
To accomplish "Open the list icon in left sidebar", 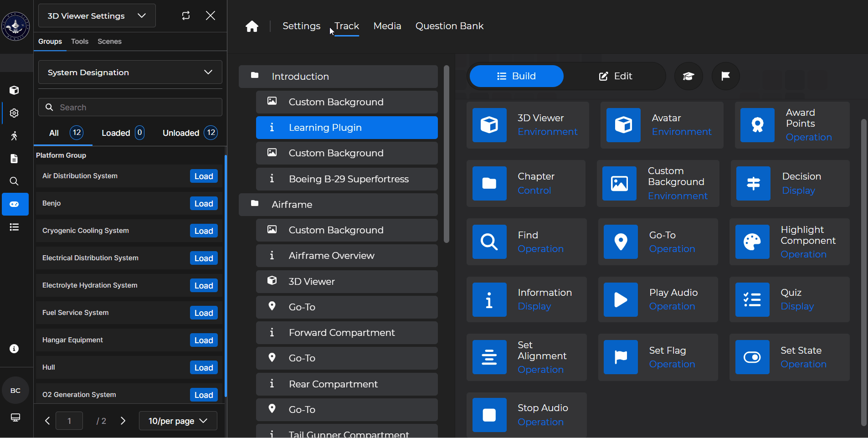I will pos(14,227).
